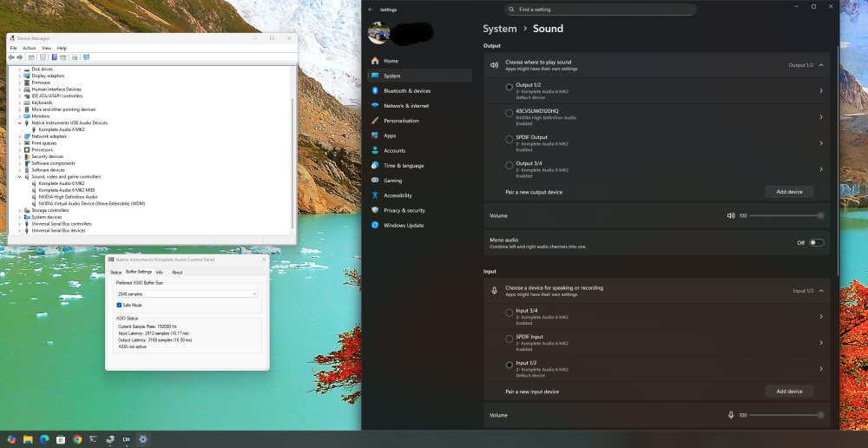
Task: Open the Home page in Settings sidebar
Action: click(419, 61)
